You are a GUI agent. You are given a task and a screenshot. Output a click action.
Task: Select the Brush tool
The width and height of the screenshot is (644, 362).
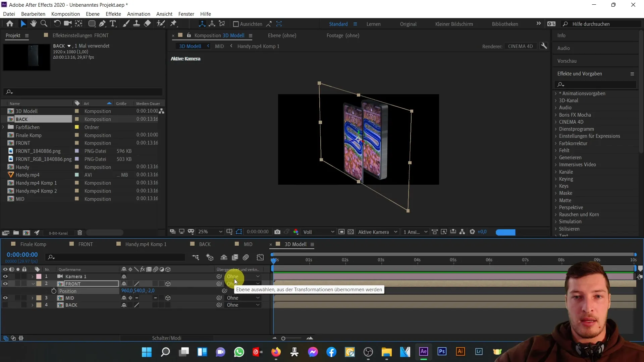(126, 24)
